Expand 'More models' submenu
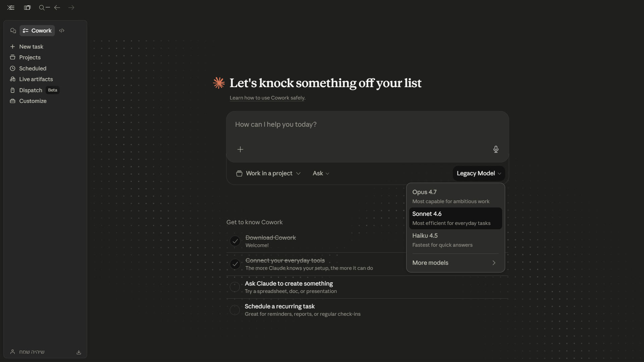The height and width of the screenshot is (362, 644). tap(455, 263)
